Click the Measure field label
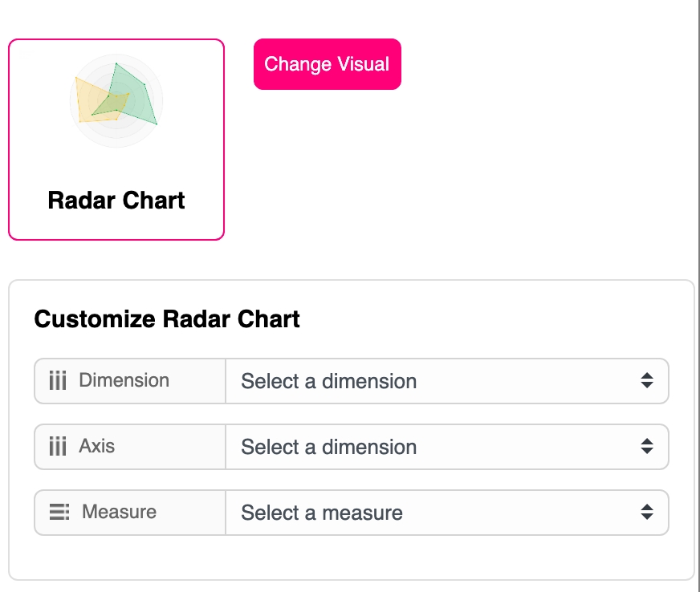Screen dimensions: 700x592 (x=119, y=512)
